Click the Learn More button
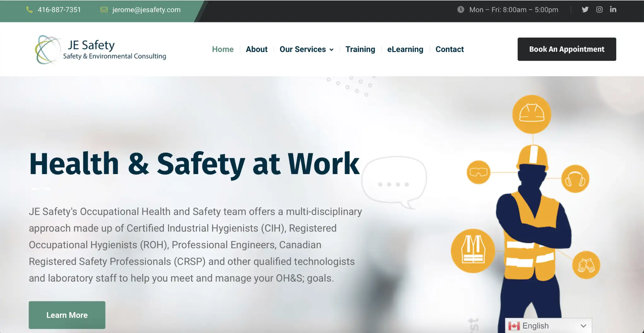 point(67,315)
